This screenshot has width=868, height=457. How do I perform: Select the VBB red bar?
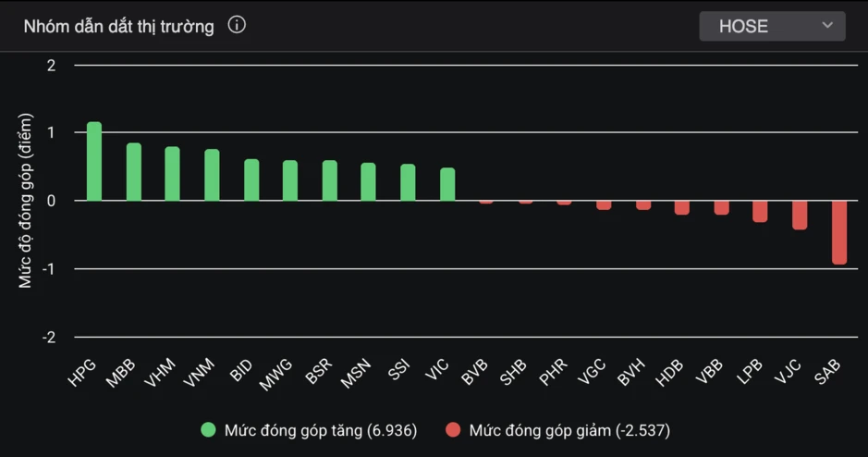pyautogui.click(x=722, y=208)
